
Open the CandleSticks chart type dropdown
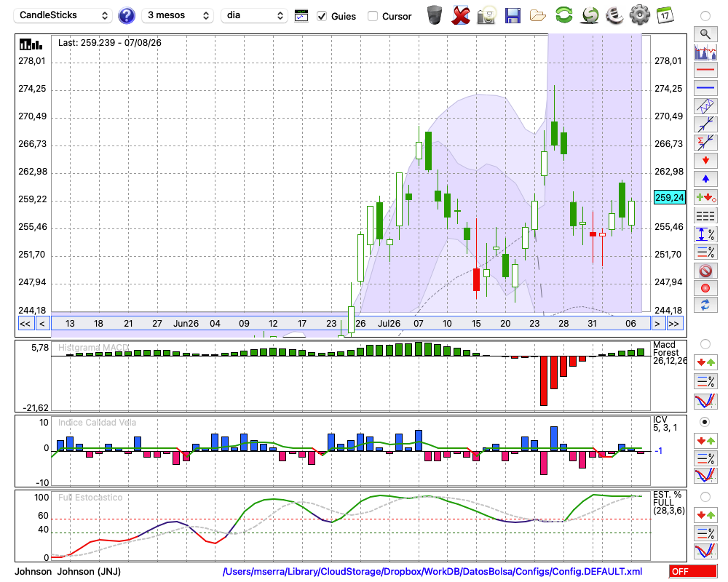(63, 15)
